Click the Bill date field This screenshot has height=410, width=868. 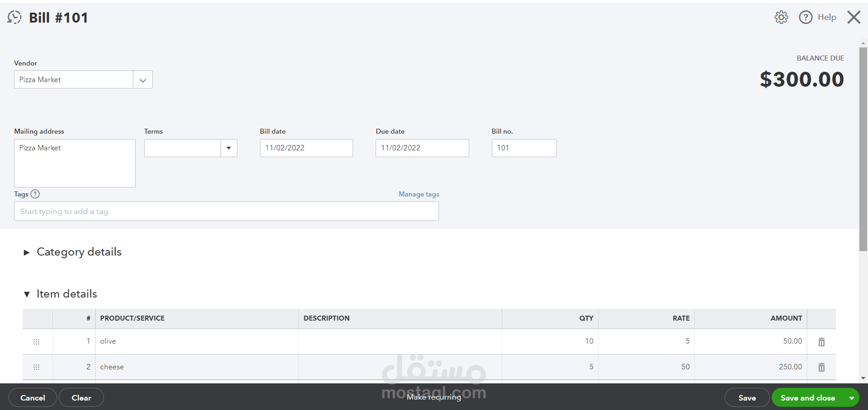pyautogui.click(x=307, y=148)
